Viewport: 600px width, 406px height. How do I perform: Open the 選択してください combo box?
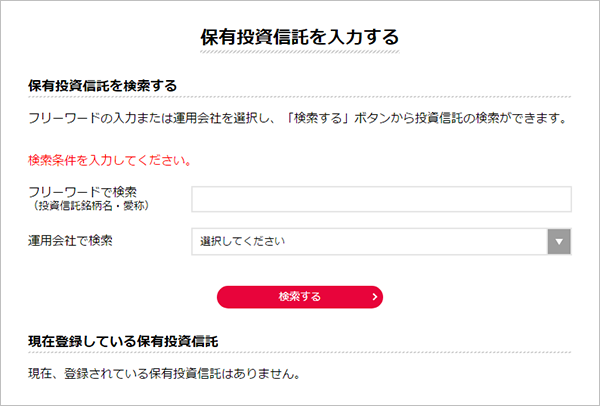[370, 242]
